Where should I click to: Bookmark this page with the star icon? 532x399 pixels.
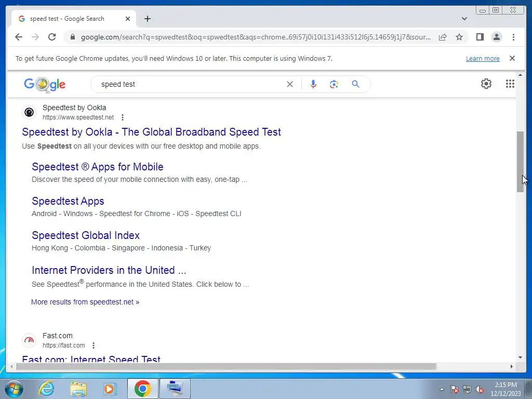point(459,37)
